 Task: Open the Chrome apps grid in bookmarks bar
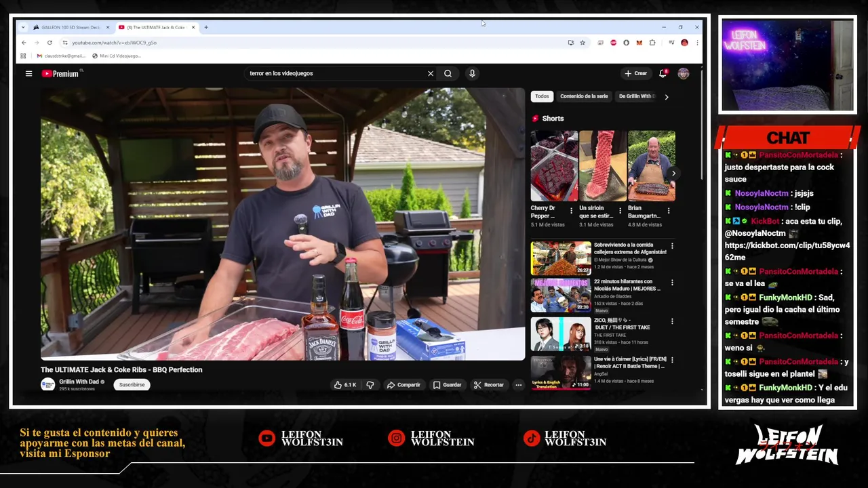coord(23,56)
